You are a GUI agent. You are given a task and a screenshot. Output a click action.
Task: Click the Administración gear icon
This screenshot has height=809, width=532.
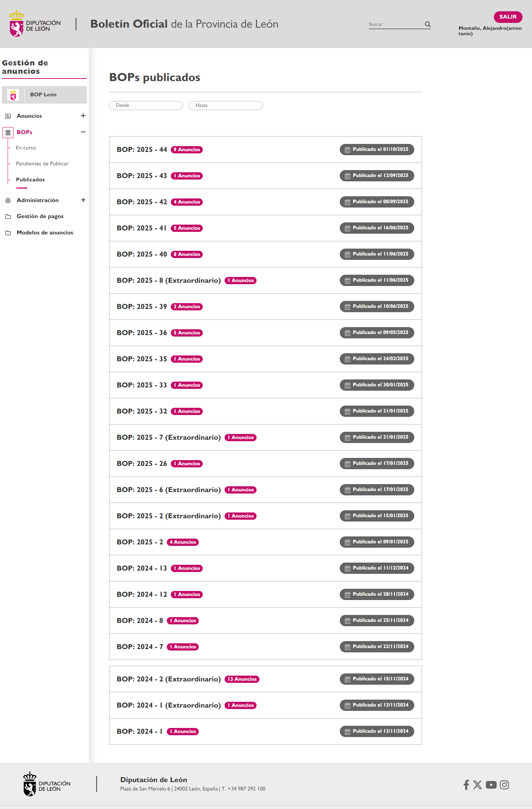[8, 200]
